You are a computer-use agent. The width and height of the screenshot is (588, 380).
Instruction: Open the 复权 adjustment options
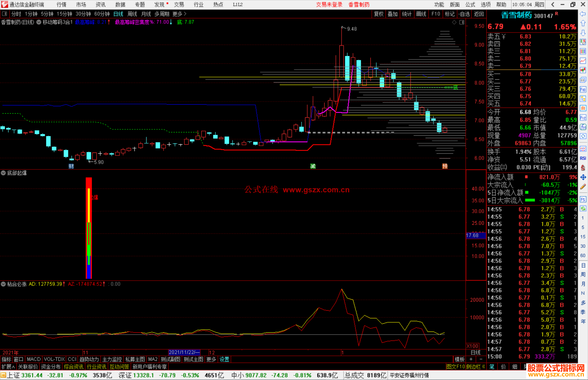coord(378,14)
